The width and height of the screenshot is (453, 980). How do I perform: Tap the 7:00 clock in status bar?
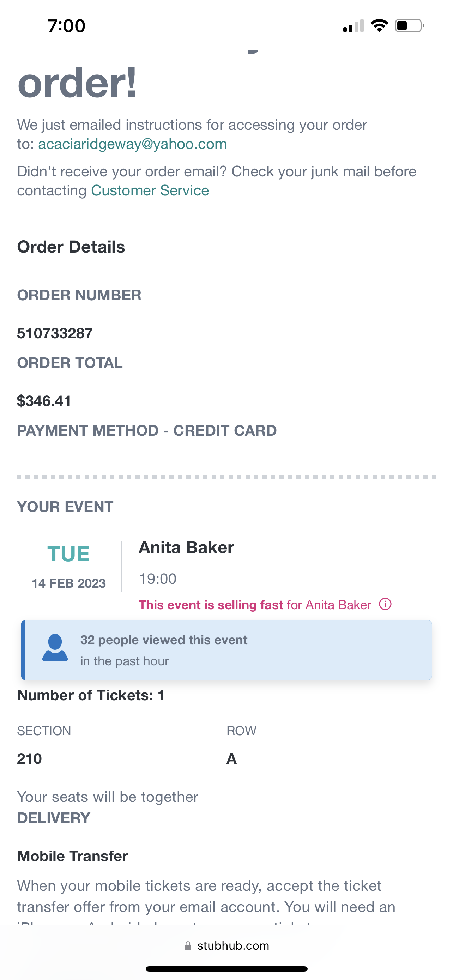[67, 26]
